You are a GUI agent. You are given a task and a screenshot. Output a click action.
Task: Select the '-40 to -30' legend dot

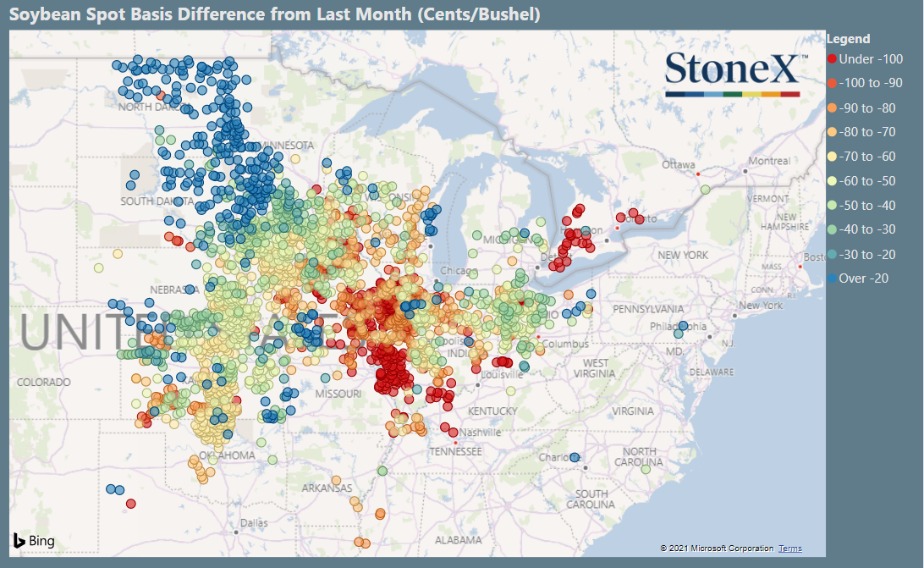[x=832, y=230]
